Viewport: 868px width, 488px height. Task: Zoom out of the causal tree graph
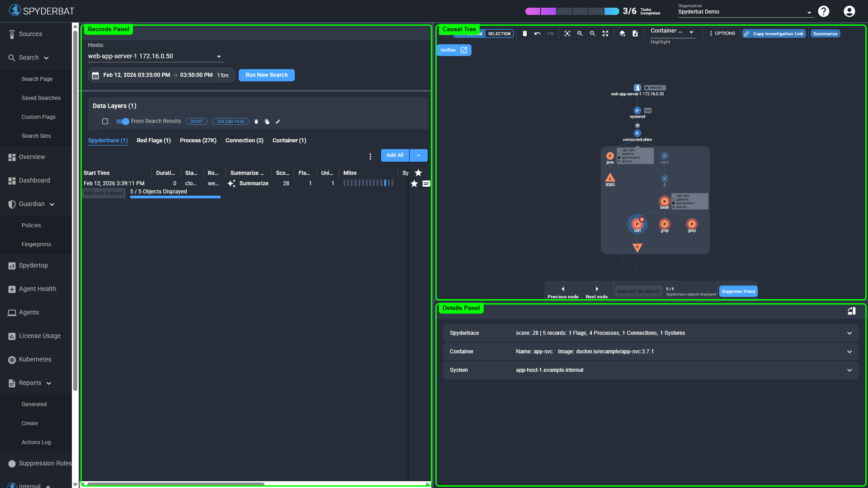tap(593, 33)
